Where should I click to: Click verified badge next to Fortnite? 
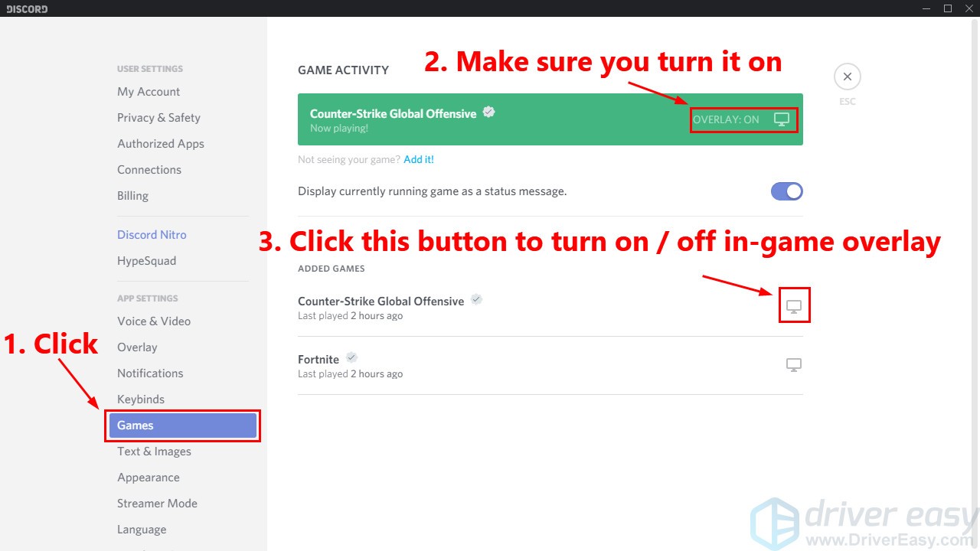point(351,357)
